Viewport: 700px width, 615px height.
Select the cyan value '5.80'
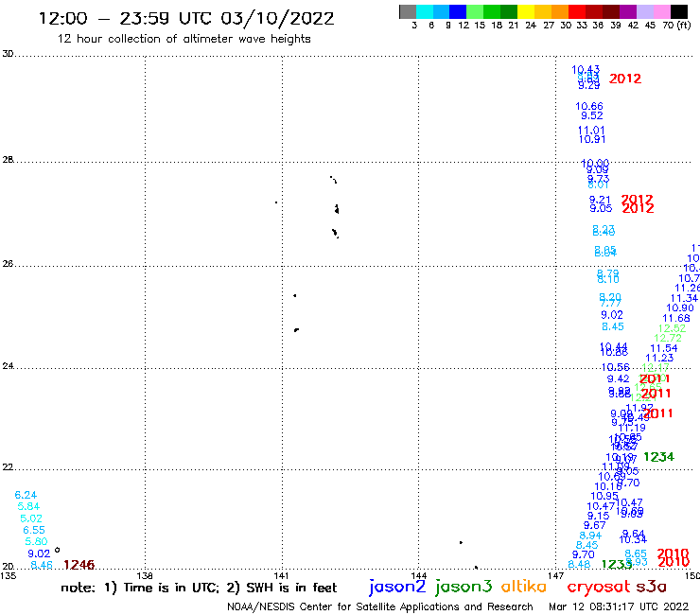[37, 542]
